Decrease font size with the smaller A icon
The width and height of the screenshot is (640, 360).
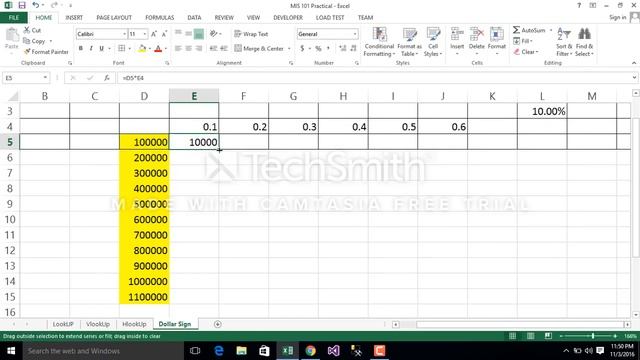coord(164,34)
